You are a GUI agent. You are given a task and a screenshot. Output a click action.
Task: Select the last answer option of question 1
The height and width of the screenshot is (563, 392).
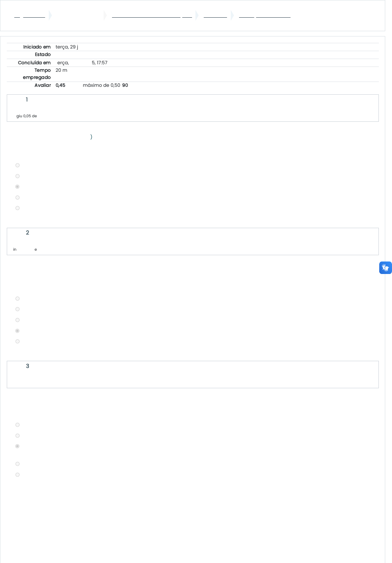click(17, 208)
